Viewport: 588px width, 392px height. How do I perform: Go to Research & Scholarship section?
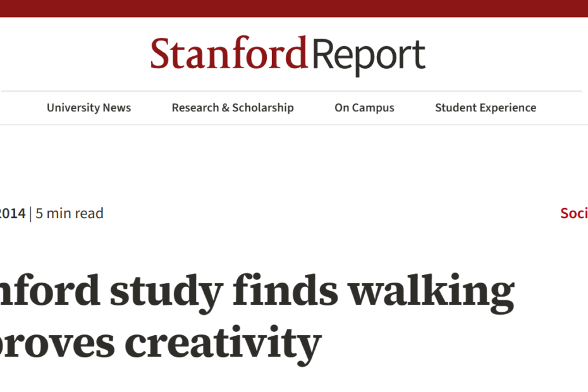tap(233, 108)
